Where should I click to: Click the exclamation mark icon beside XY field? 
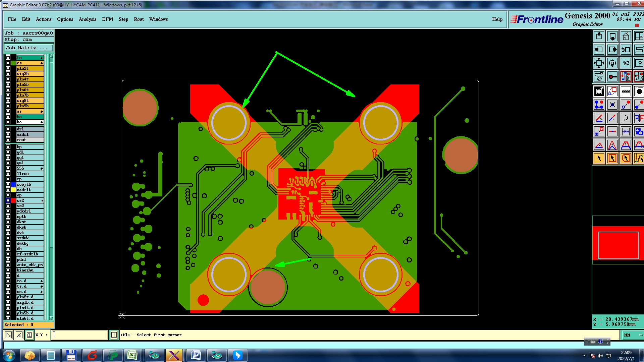pos(114,335)
